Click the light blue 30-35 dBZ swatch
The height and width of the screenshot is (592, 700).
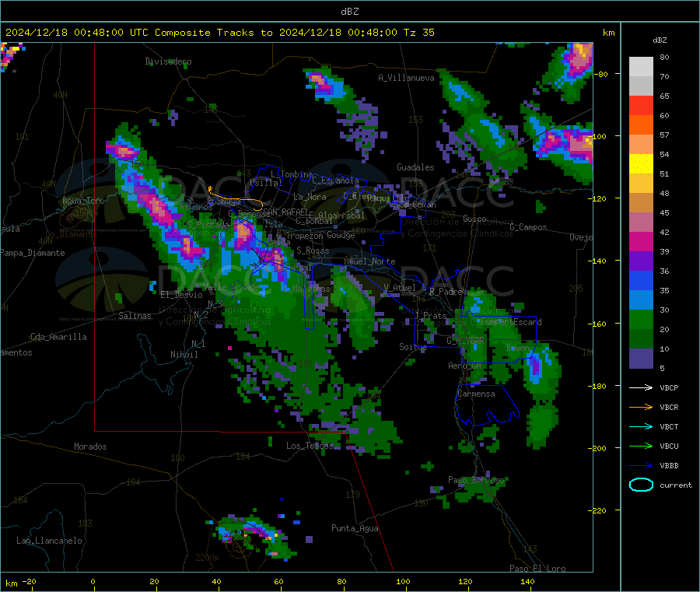[x=641, y=300]
